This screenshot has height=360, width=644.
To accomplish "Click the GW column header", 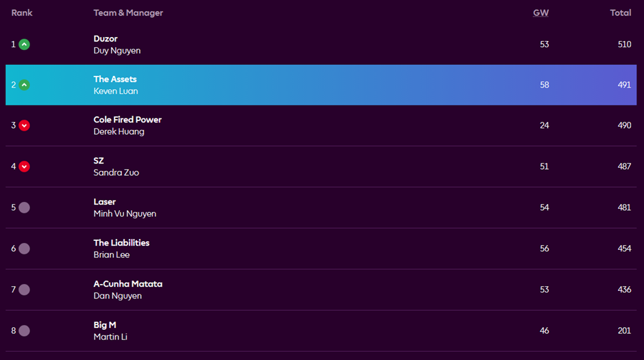I will pos(541,13).
